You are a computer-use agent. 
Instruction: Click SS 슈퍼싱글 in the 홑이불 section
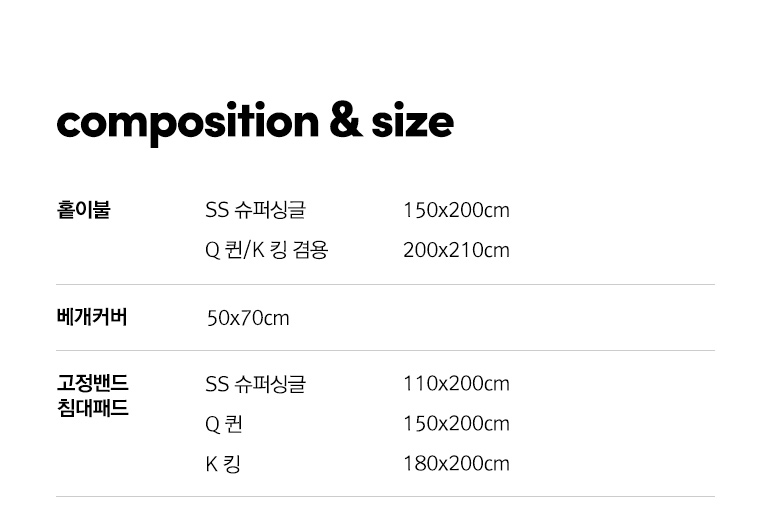pos(255,210)
